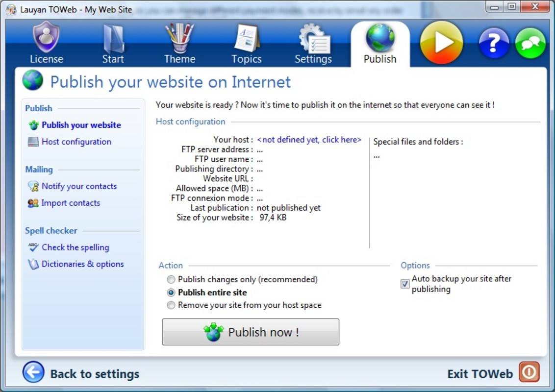Open the Settings gear icon
The height and width of the screenshot is (392, 555).
[x=313, y=39]
